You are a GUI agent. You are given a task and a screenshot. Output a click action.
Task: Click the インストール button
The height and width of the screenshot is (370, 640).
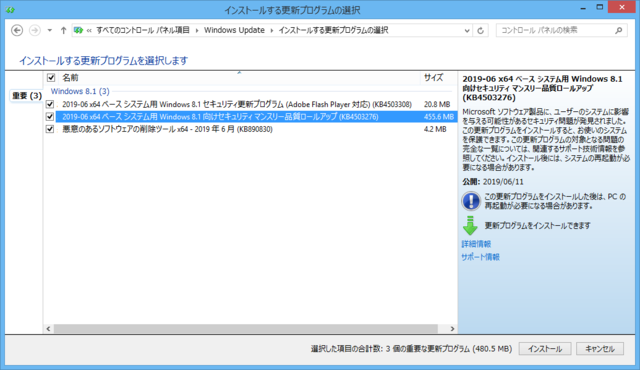click(x=545, y=349)
